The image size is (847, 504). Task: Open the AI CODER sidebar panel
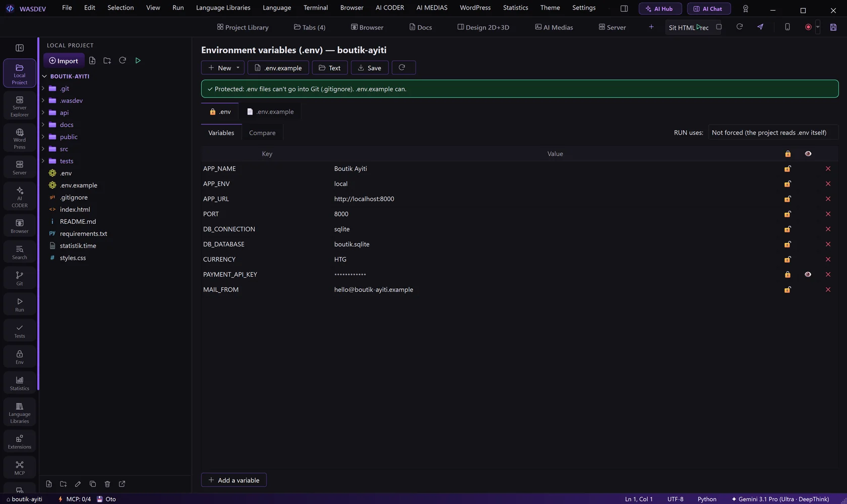tap(20, 197)
